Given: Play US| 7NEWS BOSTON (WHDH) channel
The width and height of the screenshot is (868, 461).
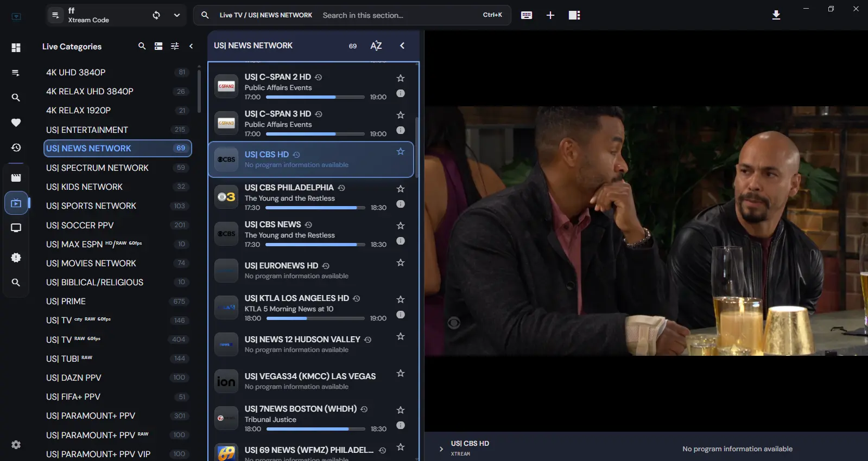Looking at the screenshot, I should click(x=311, y=418).
